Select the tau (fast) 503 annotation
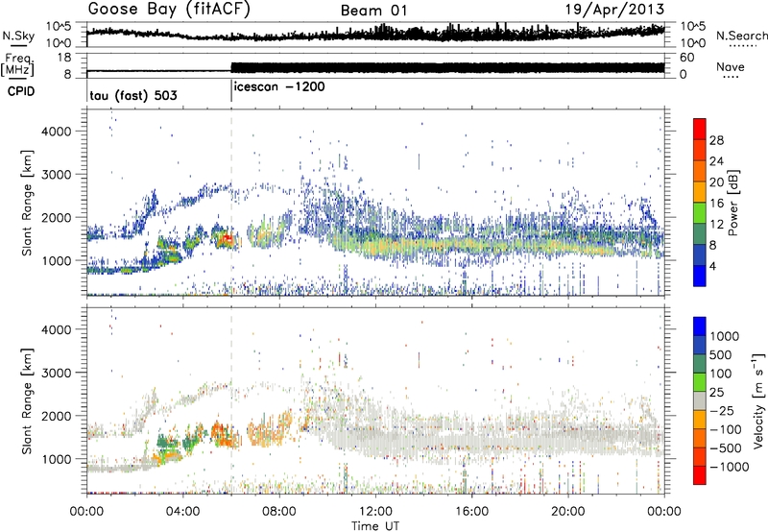The image size is (768, 532). 133,95
